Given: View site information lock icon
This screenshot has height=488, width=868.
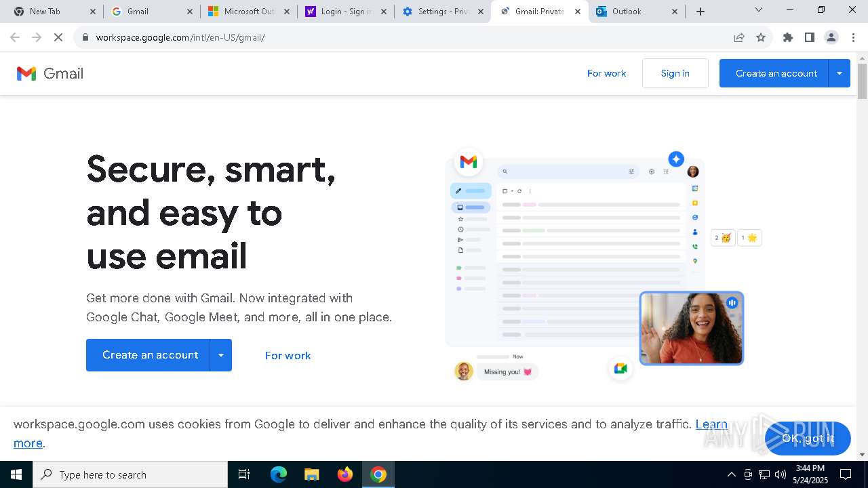Looking at the screenshot, I should [x=85, y=37].
